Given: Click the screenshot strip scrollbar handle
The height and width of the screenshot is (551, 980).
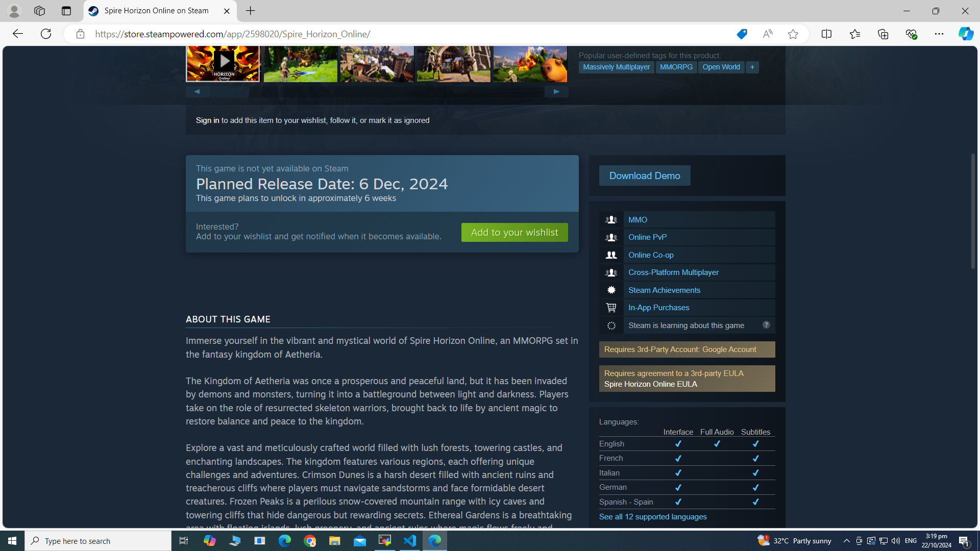Looking at the screenshot, I should point(230,92).
